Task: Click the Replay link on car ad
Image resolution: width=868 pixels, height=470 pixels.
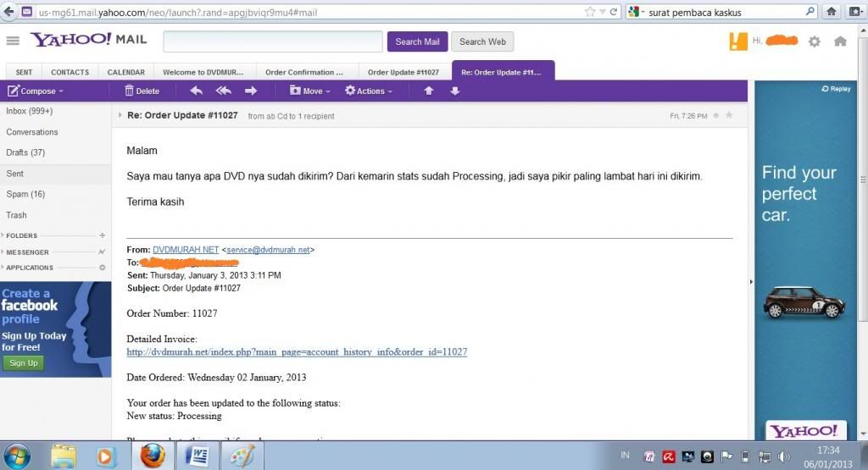Action: [x=837, y=88]
